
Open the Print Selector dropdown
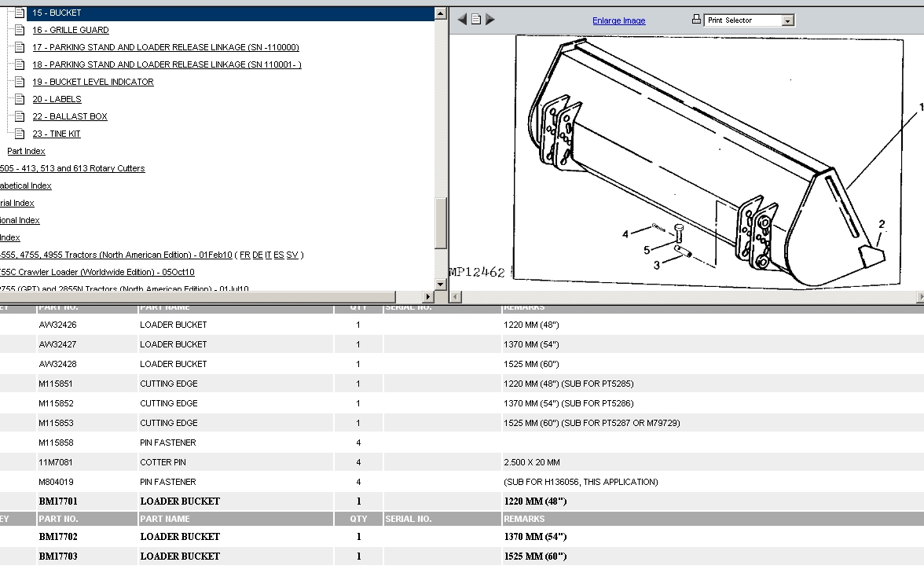tap(787, 20)
